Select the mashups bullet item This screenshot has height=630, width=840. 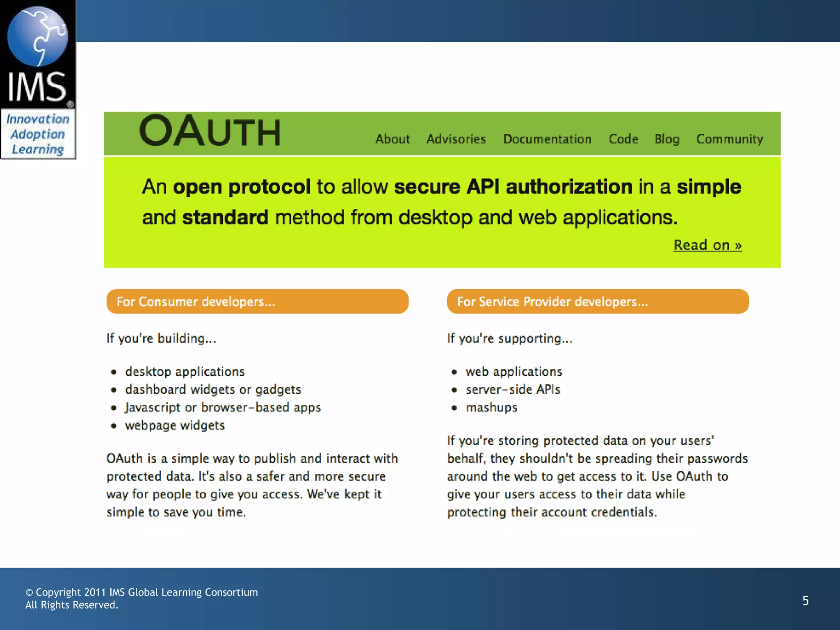coord(491,407)
